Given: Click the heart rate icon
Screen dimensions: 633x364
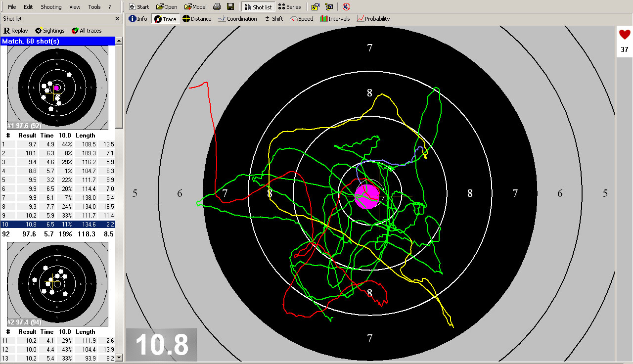Looking at the screenshot, I should point(625,35).
